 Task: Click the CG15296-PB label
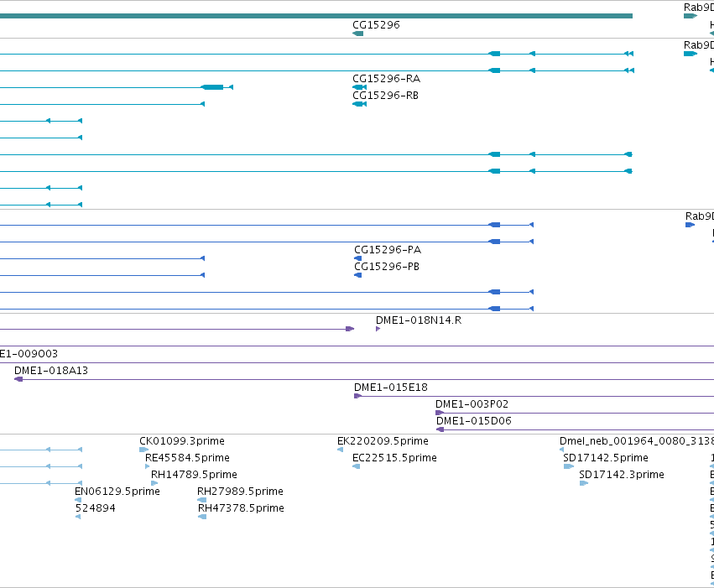(387, 267)
